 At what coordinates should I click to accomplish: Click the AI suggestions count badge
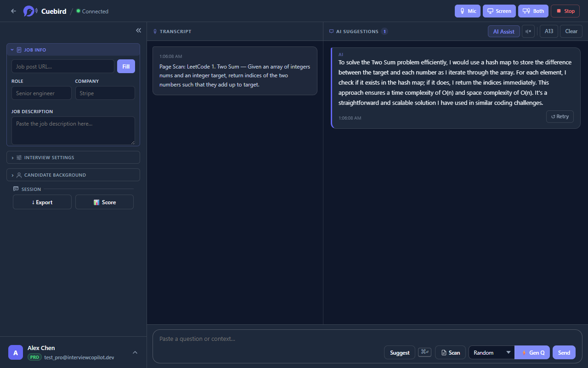tap(384, 31)
